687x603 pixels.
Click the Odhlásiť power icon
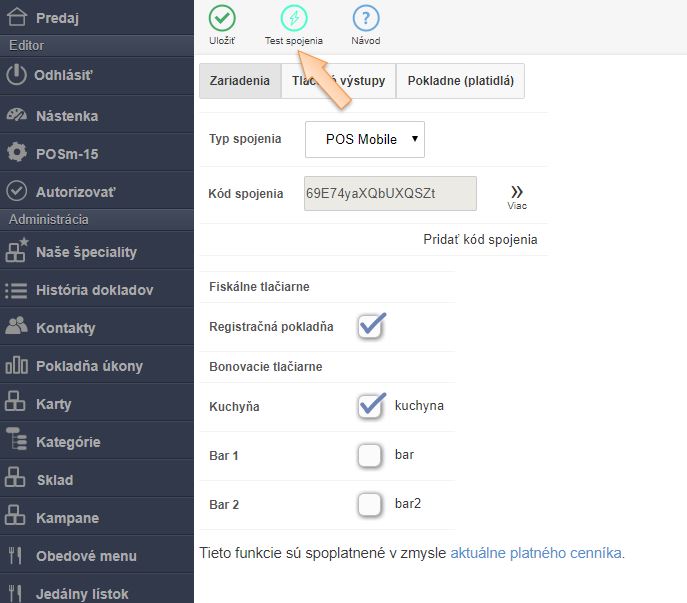click(16, 75)
